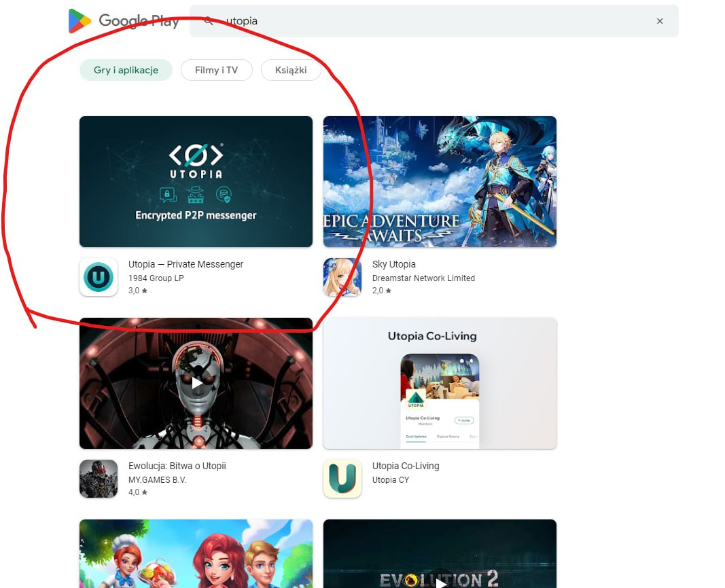
Task: Click Utopia Private Messenger app icon
Action: pos(99,276)
